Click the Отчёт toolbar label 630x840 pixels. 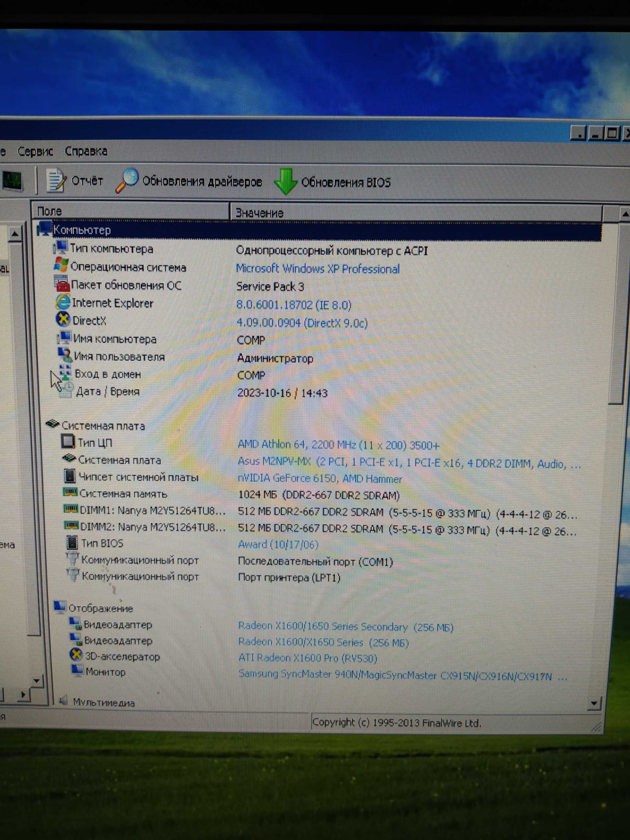click(x=87, y=181)
